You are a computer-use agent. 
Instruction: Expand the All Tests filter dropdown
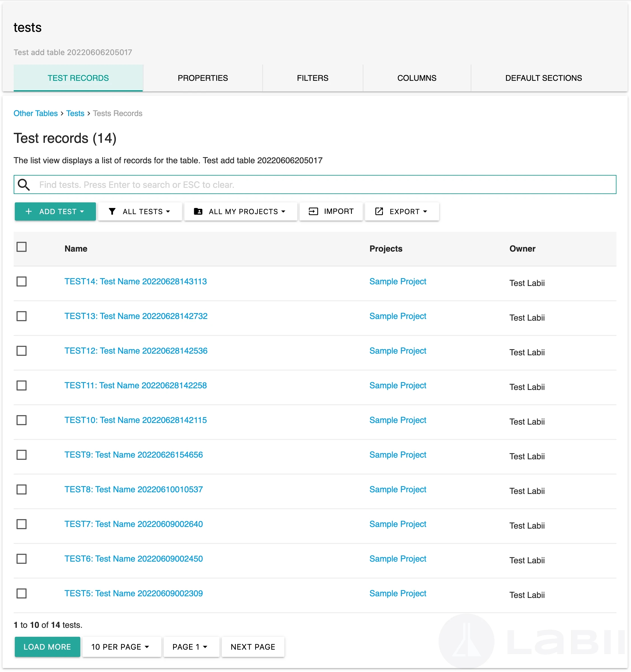tap(140, 211)
